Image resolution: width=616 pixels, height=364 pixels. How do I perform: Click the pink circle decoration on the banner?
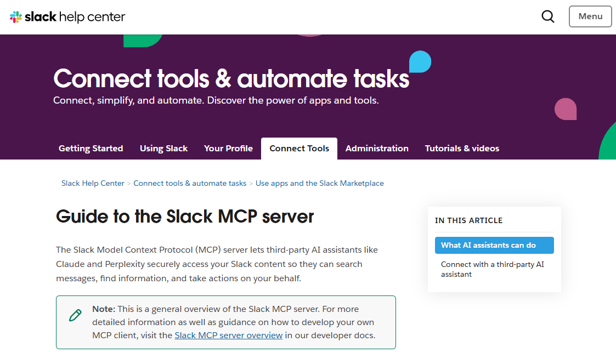[566, 109]
